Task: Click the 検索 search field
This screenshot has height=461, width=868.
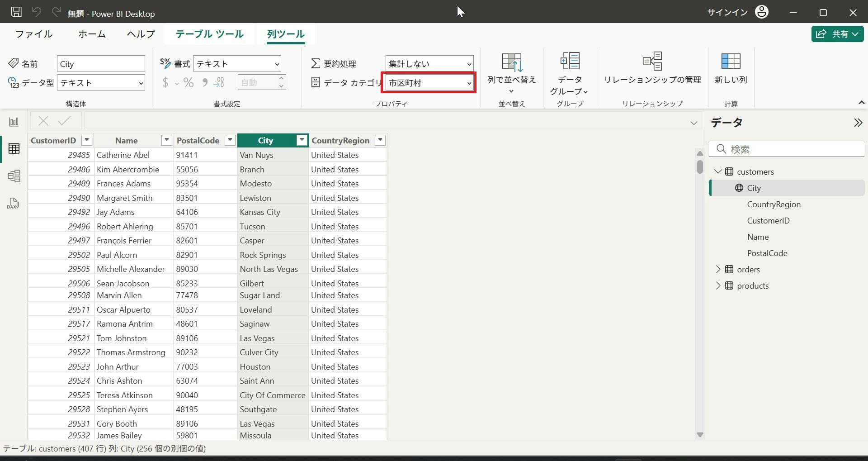Action: [787, 149]
